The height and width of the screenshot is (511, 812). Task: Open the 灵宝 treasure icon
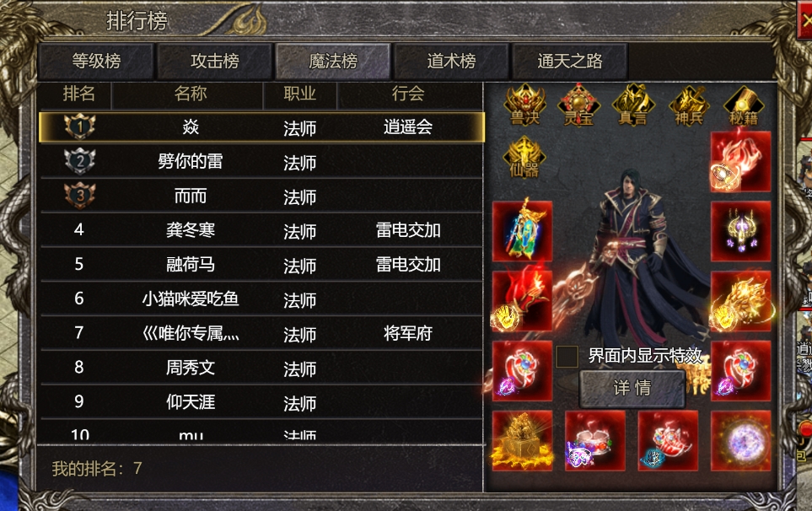(578, 105)
